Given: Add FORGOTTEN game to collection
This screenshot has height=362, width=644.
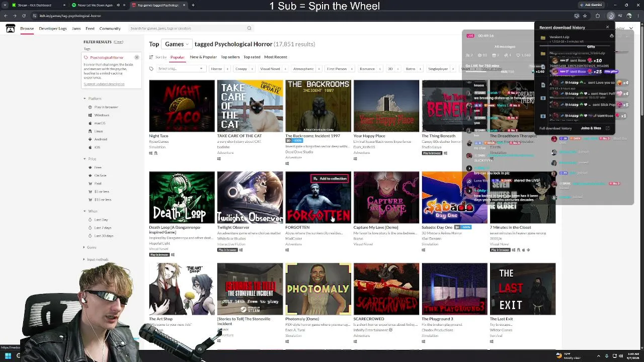Looking at the screenshot, I should click(330, 178).
